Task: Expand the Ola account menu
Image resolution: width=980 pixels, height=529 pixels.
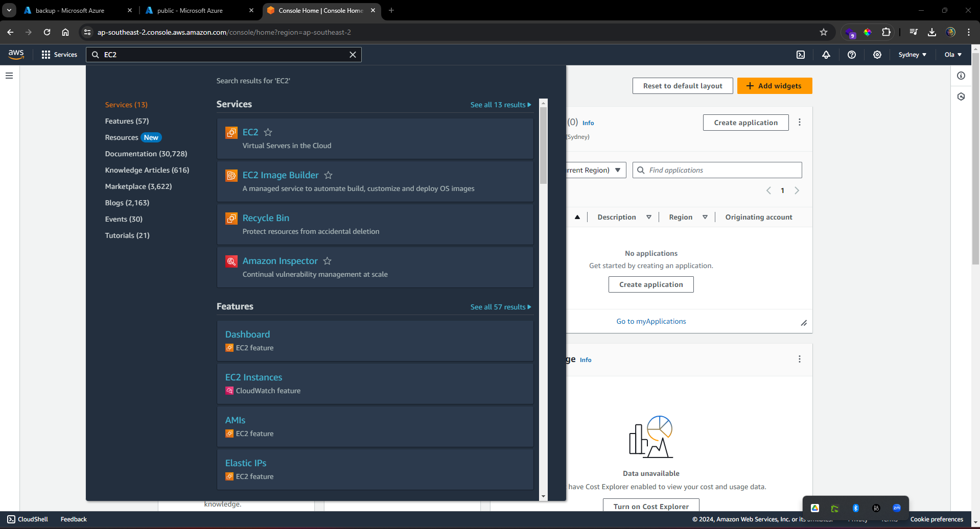Action: point(952,55)
